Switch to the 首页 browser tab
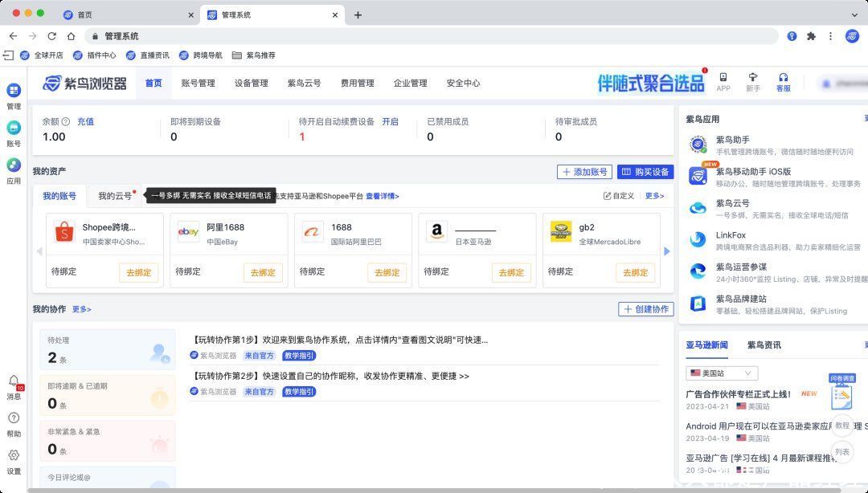 [129, 15]
